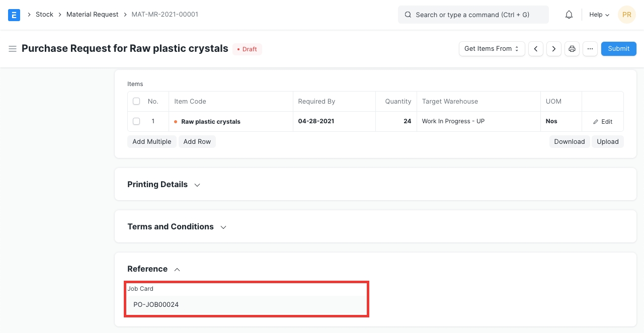Open the three-dots more options menu

point(590,49)
